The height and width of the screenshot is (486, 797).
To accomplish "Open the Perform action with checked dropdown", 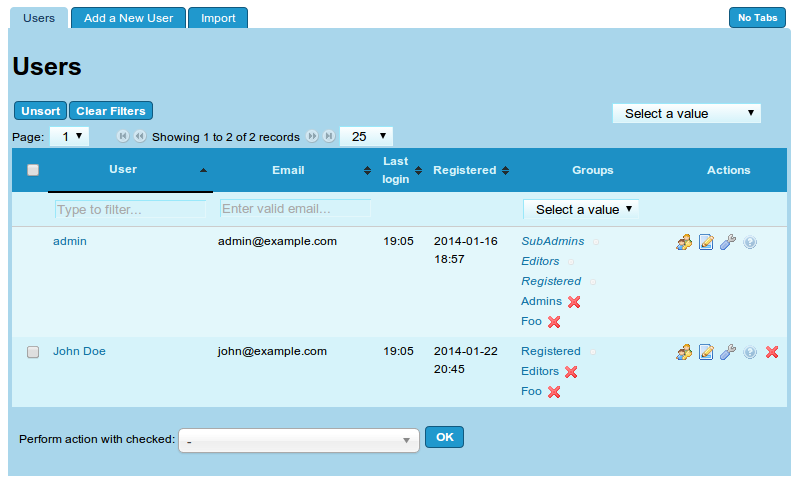I will coord(298,439).
